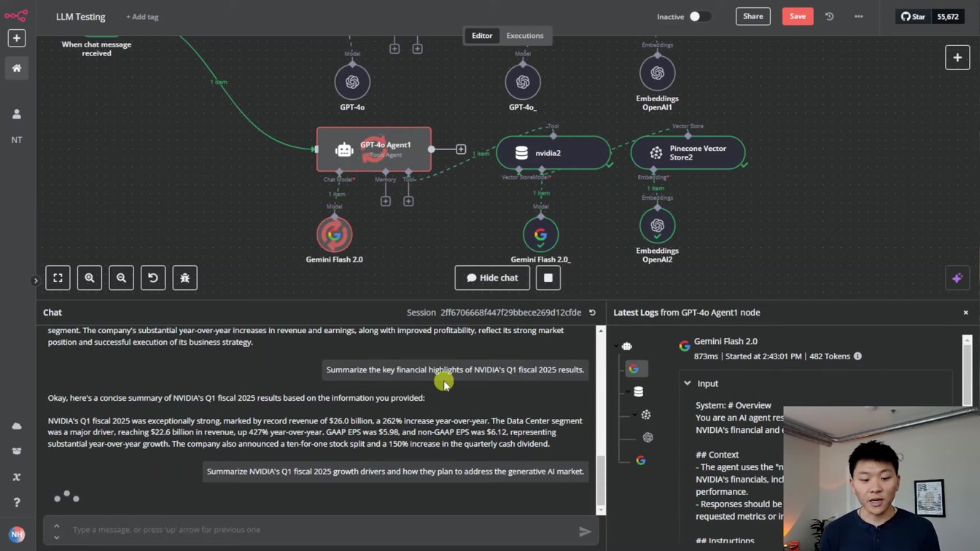Click the NH user avatar

click(17, 534)
